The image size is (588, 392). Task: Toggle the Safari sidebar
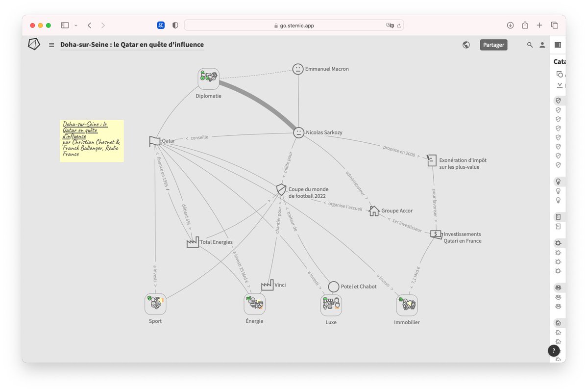[x=64, y=25]
